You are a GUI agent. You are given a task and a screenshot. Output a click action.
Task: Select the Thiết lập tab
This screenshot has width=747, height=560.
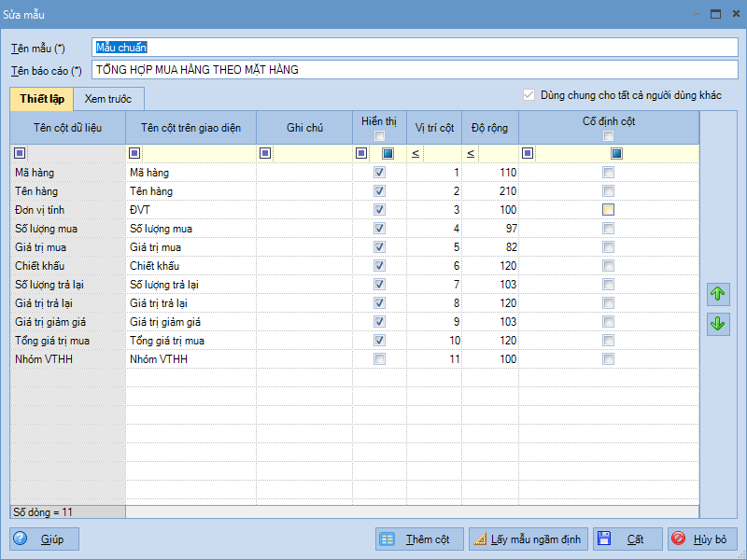(x=41, y=99)
